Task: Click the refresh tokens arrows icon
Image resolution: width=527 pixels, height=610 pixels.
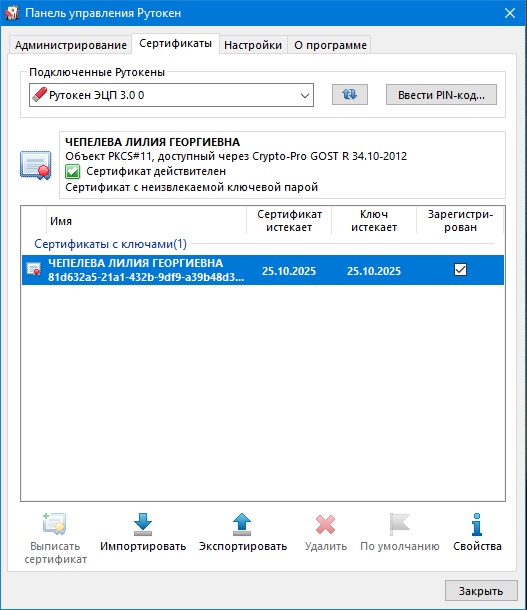Action: (x=349, y=95)
